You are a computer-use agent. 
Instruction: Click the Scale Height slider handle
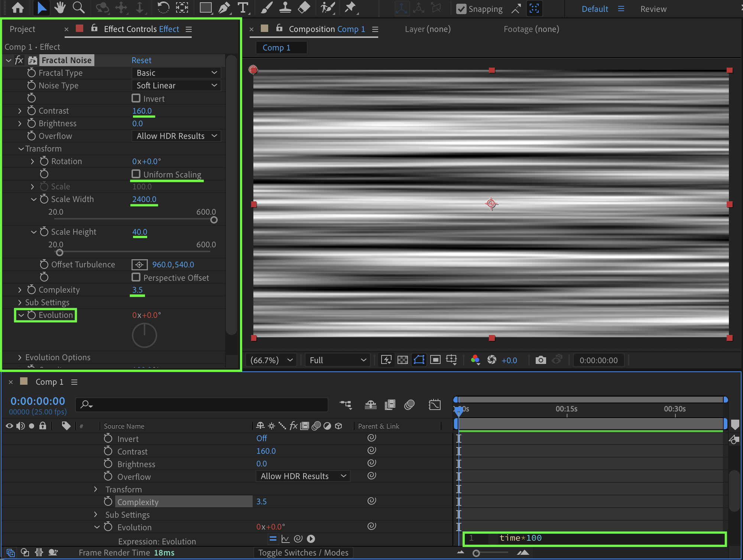point(59,253)
